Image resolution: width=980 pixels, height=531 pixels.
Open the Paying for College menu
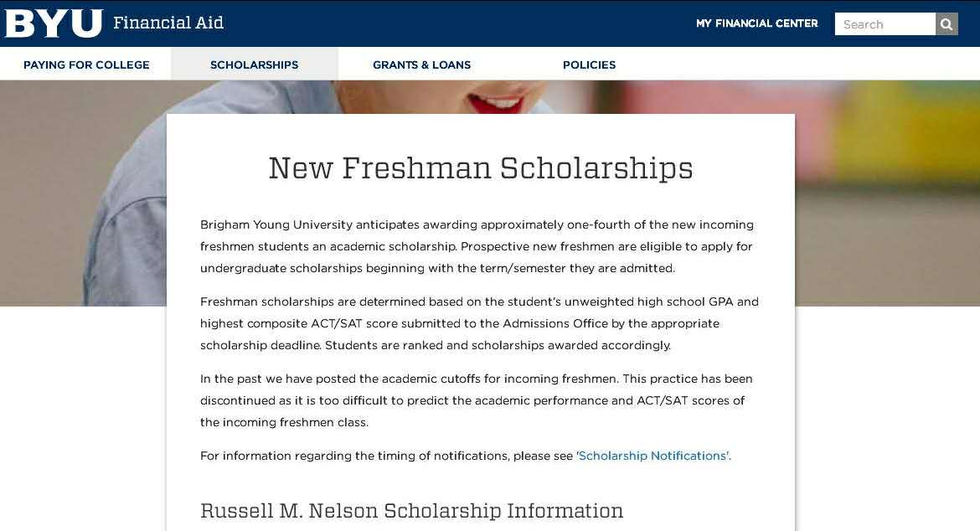[x=86, y=64]
